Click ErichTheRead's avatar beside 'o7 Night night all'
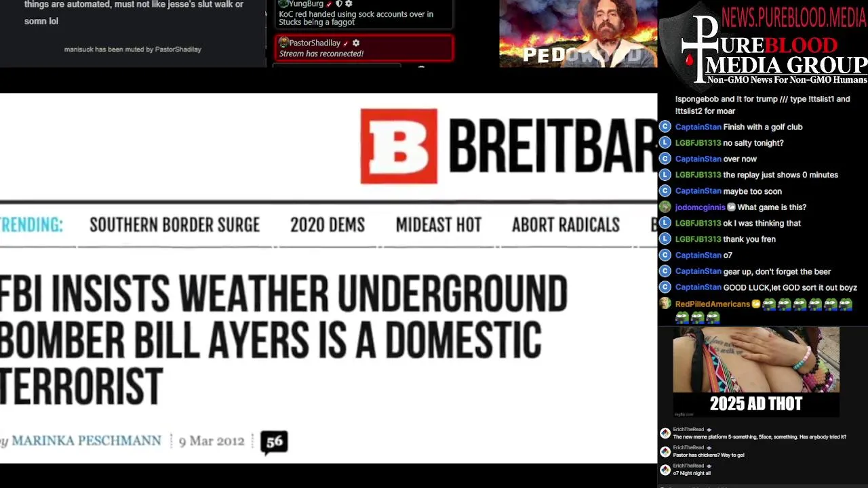 pos(665,470)
